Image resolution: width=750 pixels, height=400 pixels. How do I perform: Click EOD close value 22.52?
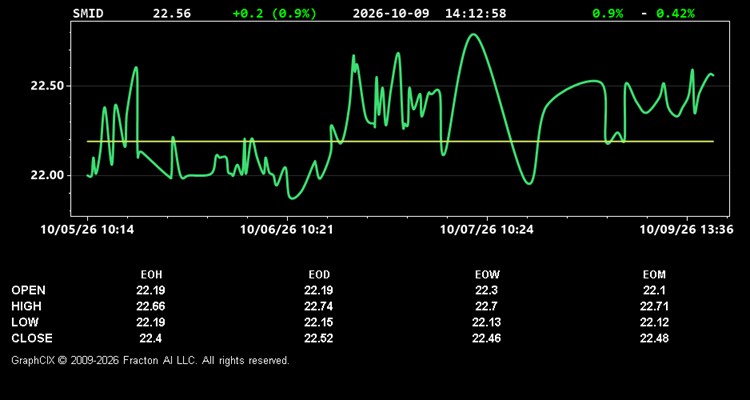click(319, 338)
